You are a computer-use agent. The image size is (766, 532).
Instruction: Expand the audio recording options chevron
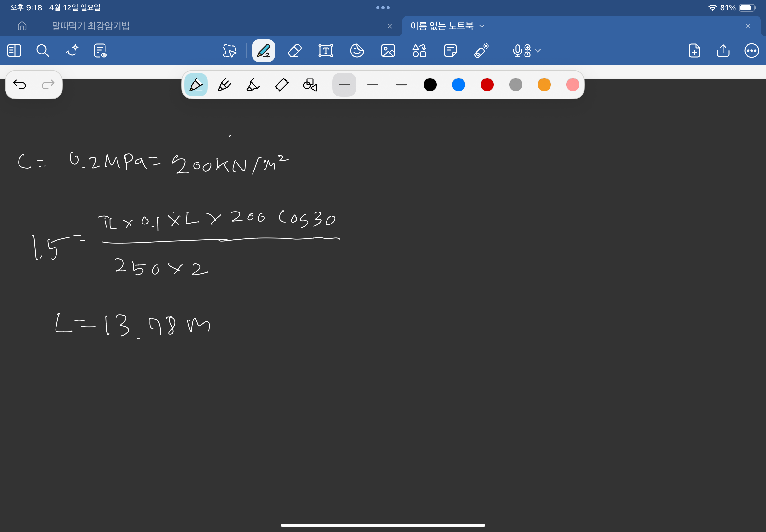pyautogui.click(x=537, y=51)
